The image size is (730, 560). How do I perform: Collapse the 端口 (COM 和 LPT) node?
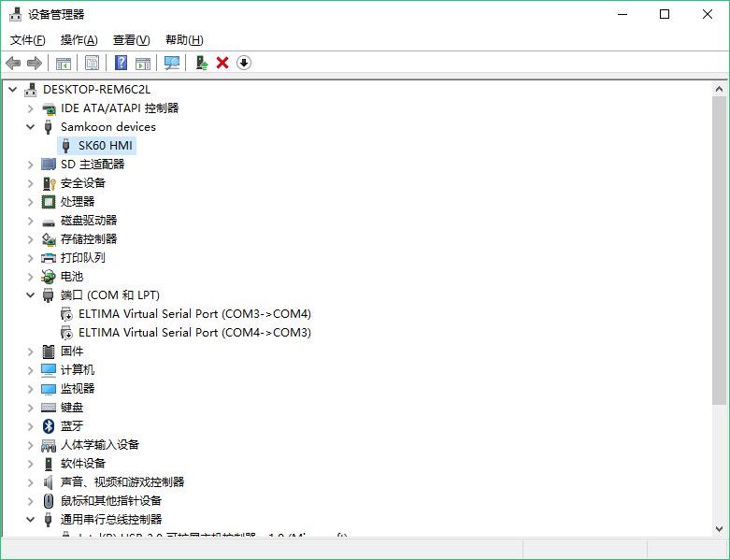point(31,294)
